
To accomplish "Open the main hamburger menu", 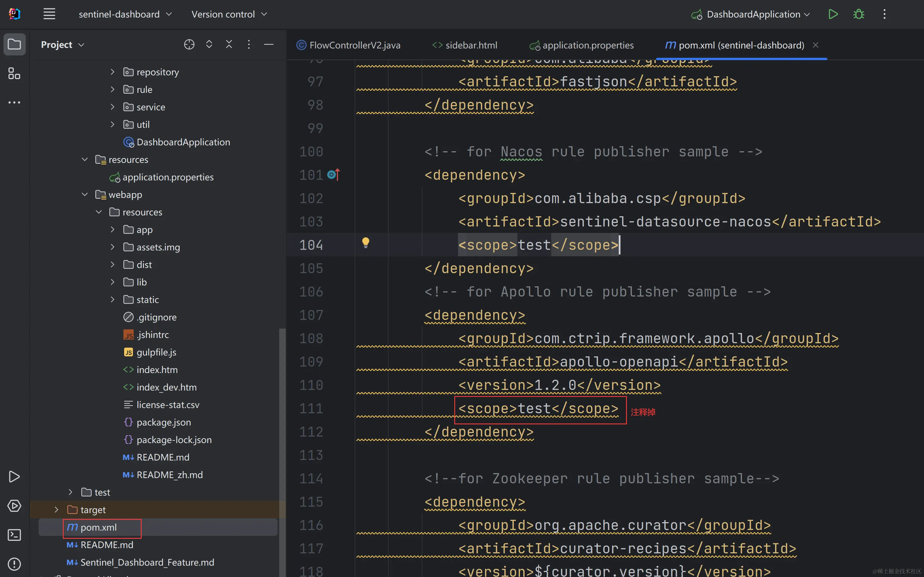I will [49, 14].
